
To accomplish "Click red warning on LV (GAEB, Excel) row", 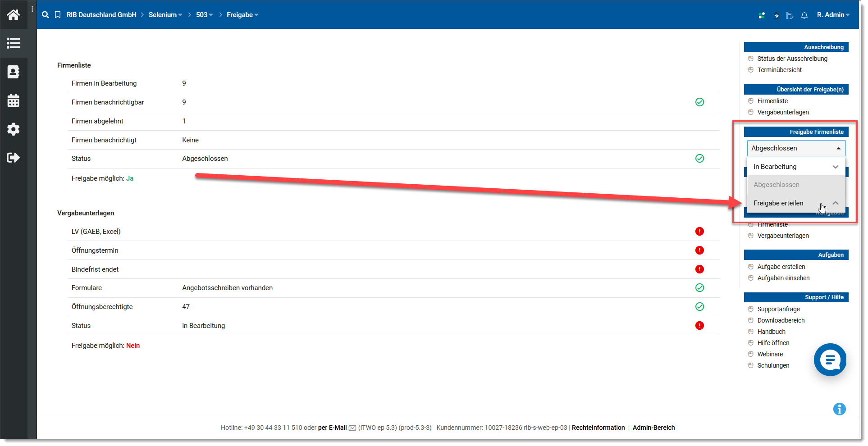I will click(699, 232).
